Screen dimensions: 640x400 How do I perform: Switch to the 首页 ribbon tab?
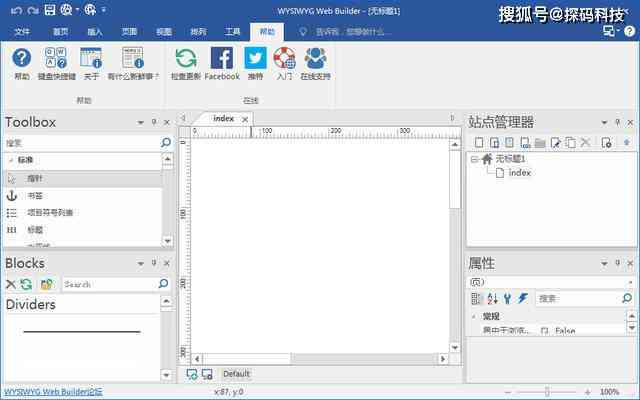pyautogui.click(x=60, y=32)
